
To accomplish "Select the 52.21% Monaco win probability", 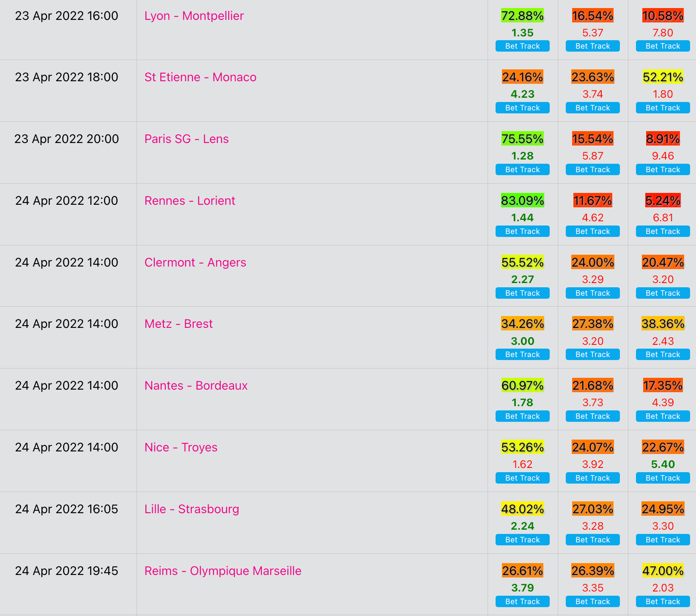I will 663,77.
